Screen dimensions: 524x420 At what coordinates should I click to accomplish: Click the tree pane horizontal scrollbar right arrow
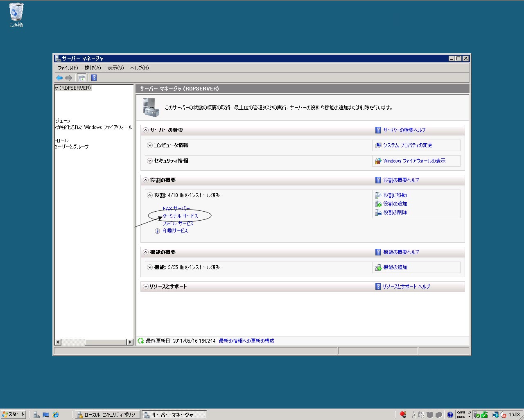pos(130,342)
